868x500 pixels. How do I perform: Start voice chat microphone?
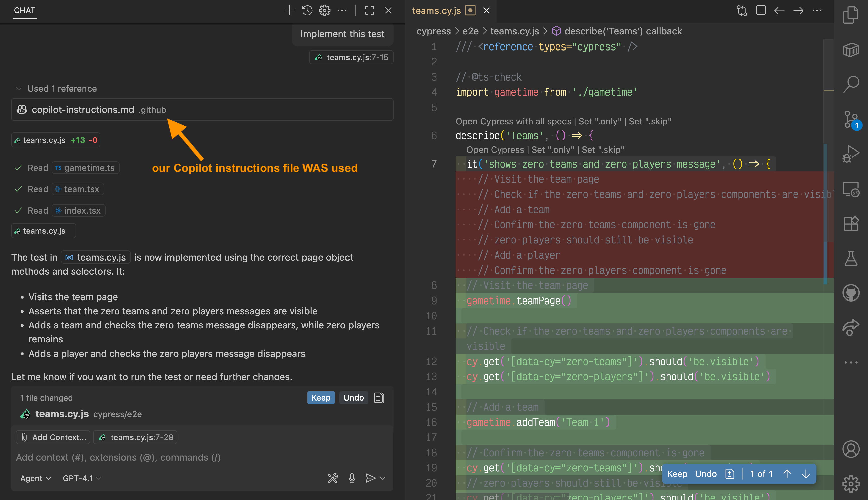[x=352, y=478]
